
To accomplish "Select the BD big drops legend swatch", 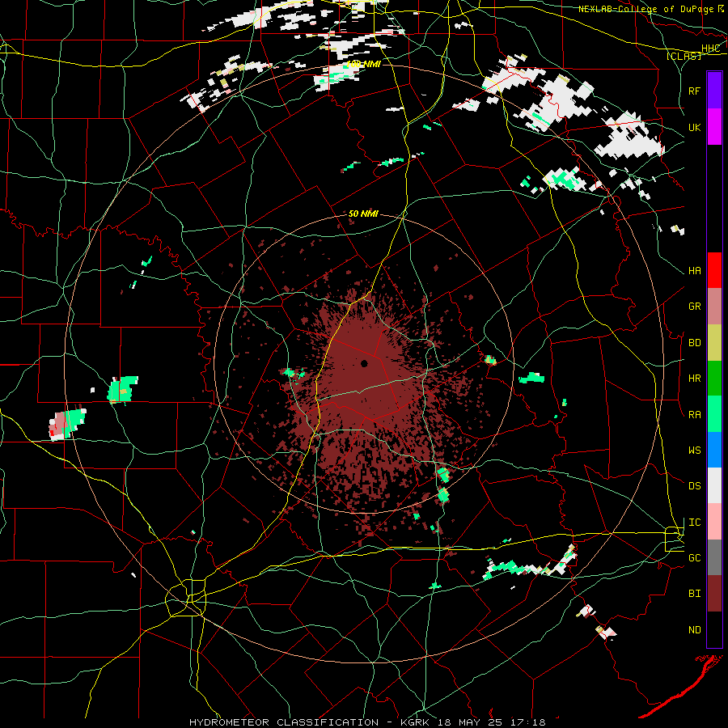I will point(714,343).
